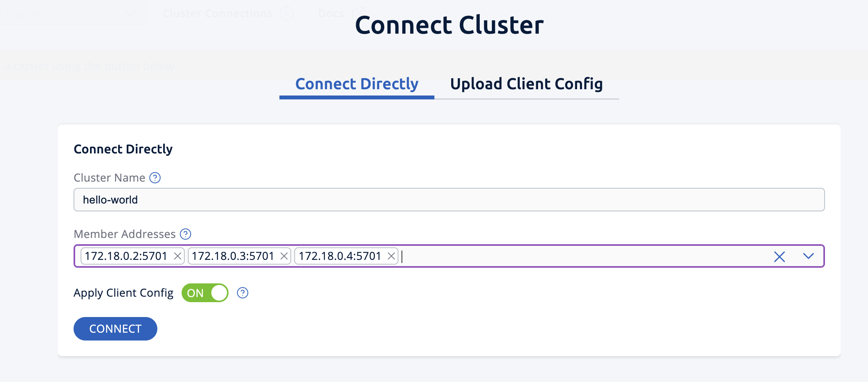
Task: Clear all member addresses with the X icon
Action: (779, 257)
